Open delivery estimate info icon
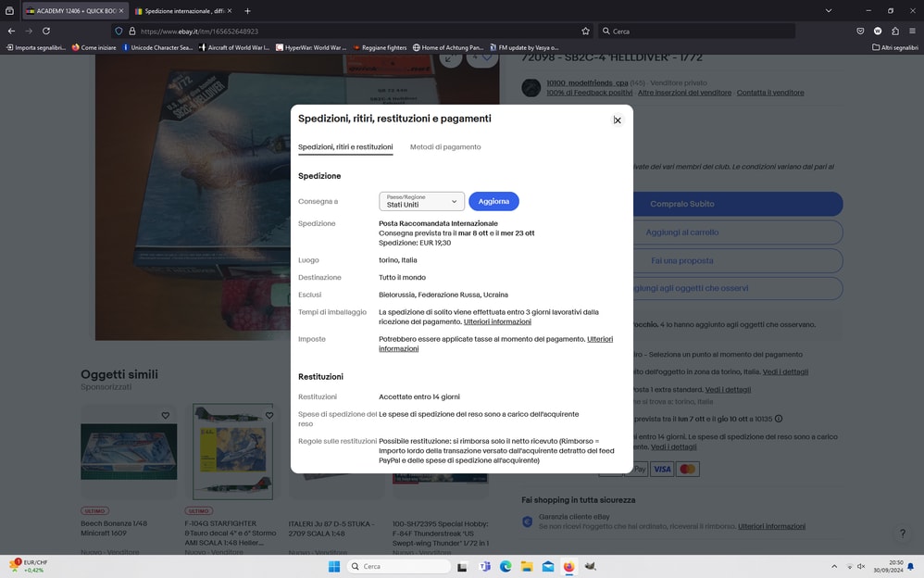924x578 pixels. click(x=779, y=419)
